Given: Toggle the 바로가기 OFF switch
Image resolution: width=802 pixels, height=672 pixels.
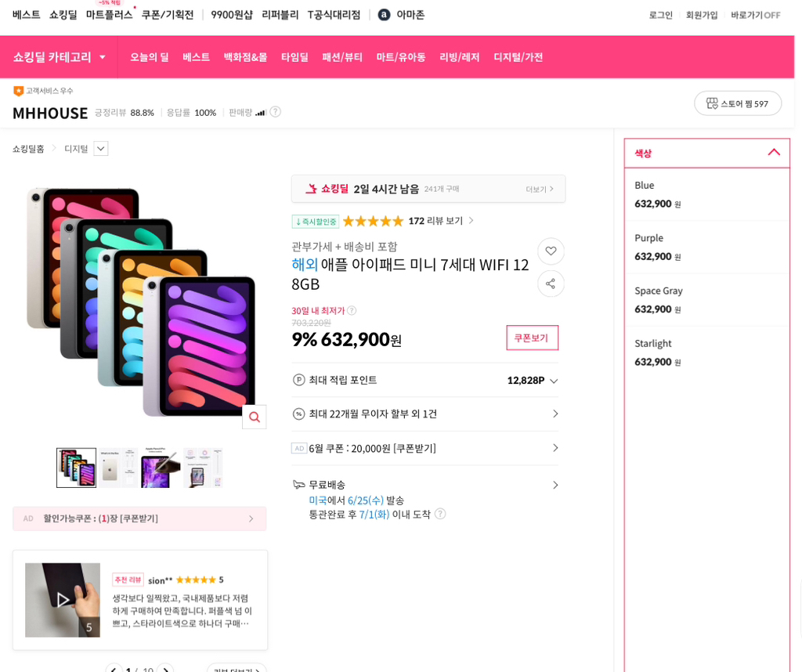Looking at the screenshot, I should tap(754, 15).
